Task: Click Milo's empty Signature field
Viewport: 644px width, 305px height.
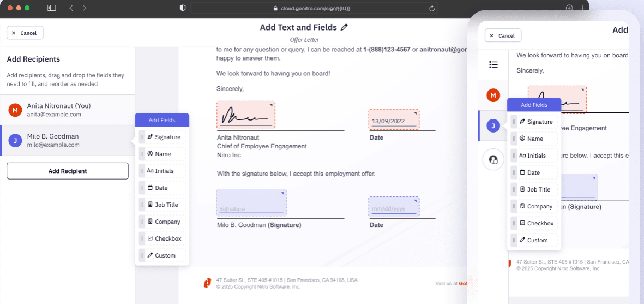Action: pyautogui.click(x=252, y=202)
